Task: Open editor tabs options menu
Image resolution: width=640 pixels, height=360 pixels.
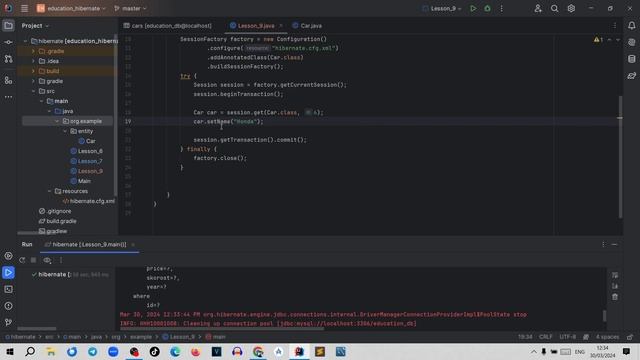Action: (x=615, y=26)
